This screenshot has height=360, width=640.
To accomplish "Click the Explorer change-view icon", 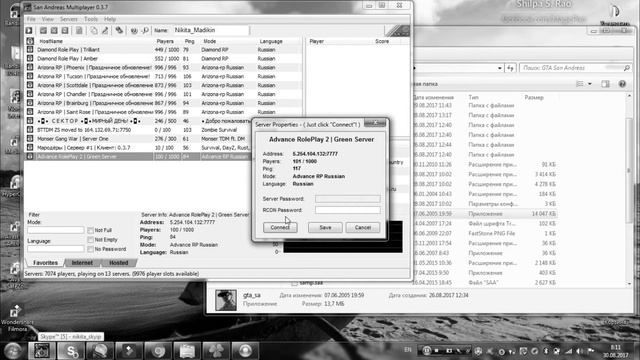I will pyautogui.click(x=580, y=84).
